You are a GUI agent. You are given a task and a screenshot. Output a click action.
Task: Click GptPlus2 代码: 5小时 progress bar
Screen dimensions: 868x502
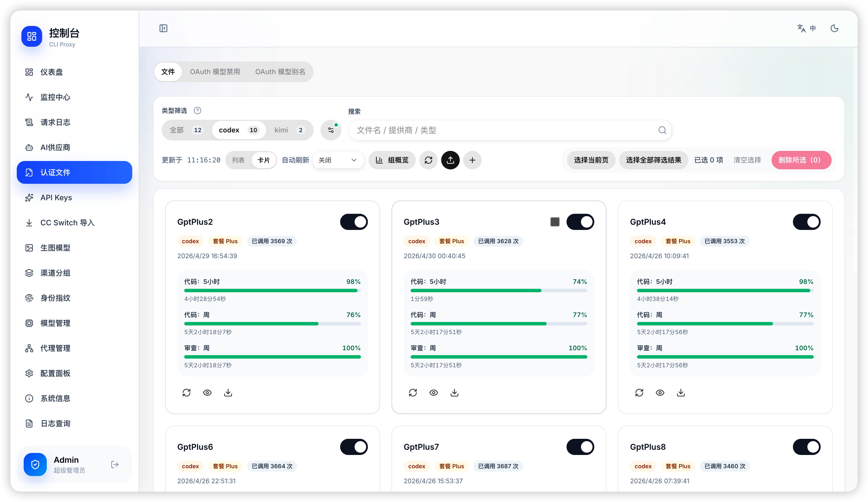coord(272,291)
